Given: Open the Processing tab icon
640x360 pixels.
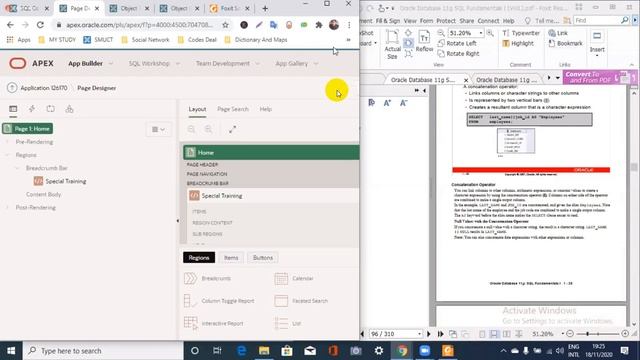Looking at the screenshot, I should 51,109.
